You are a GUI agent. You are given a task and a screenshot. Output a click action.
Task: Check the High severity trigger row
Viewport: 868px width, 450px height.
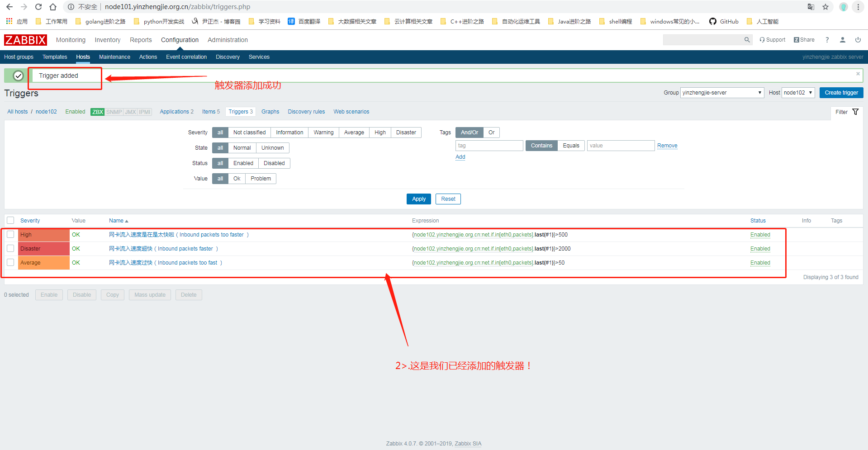pyautogui.click(x=10, y=234)
